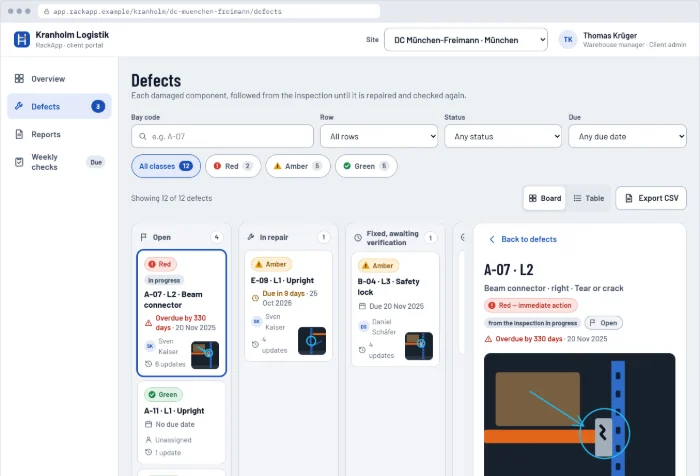The height and width of the screenshot is (476, 700).
Task: Click the calendar icon beside No due date
Action: 148,424
